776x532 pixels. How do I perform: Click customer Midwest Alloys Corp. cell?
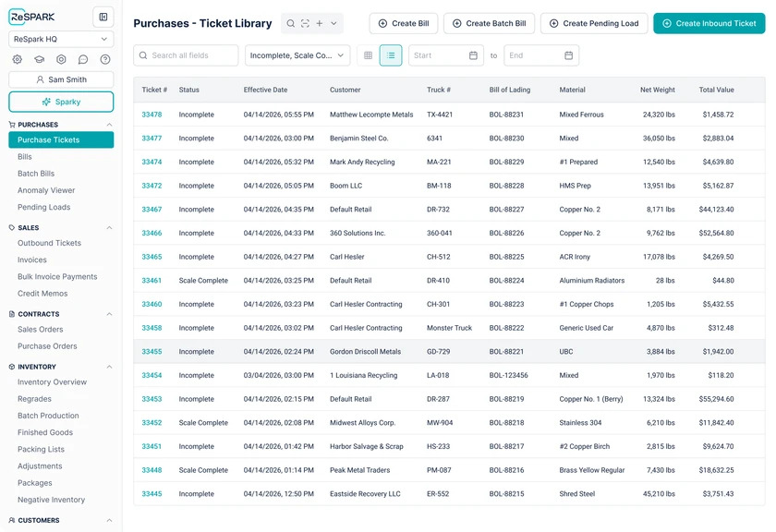(362, 423)
